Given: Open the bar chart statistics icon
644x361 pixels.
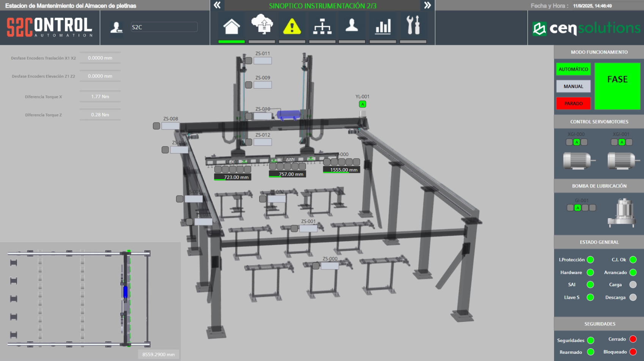Looking at the screenshot, I should 383,27.
